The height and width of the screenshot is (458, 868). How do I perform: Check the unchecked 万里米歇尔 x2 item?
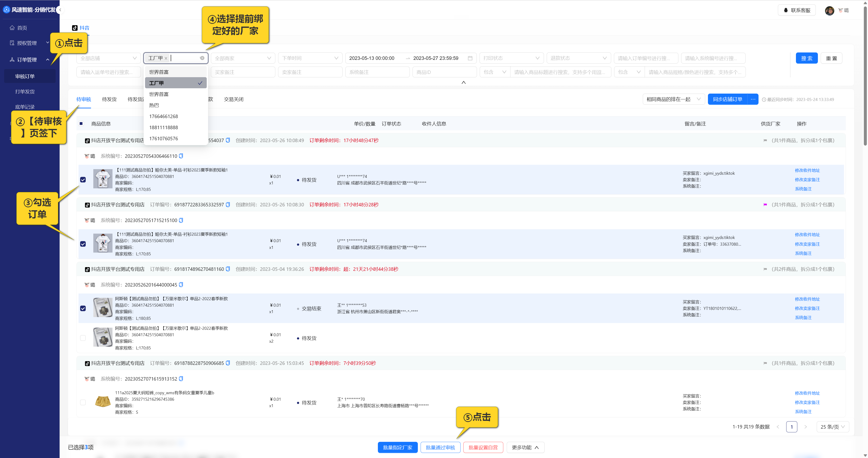coord(83,338)
